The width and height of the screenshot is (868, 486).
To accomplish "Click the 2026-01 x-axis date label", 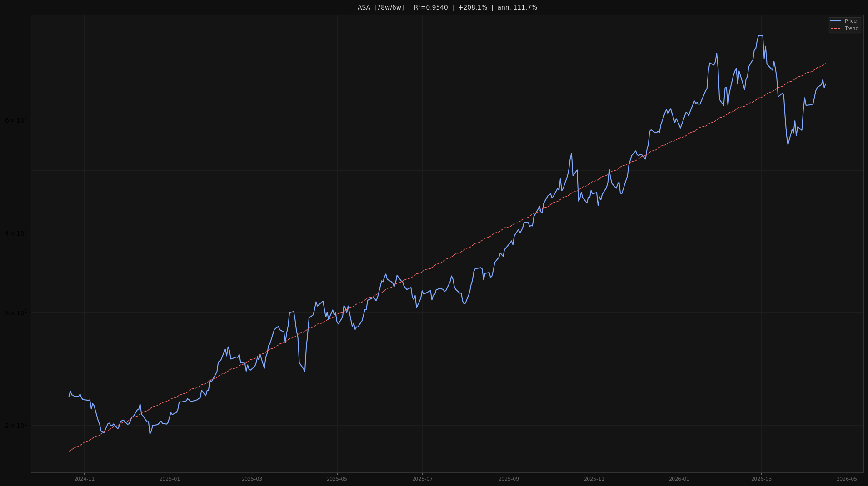I will [x=679, y=479].
